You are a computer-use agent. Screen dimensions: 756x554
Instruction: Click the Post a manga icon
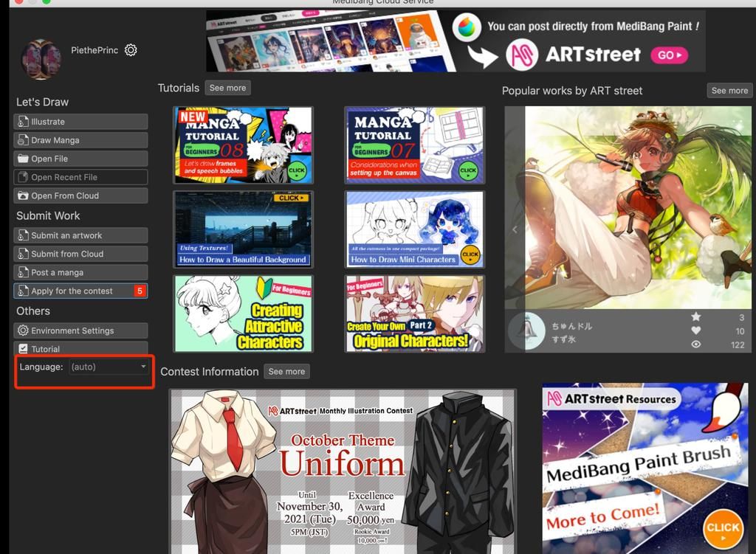(x=23, y=272)
